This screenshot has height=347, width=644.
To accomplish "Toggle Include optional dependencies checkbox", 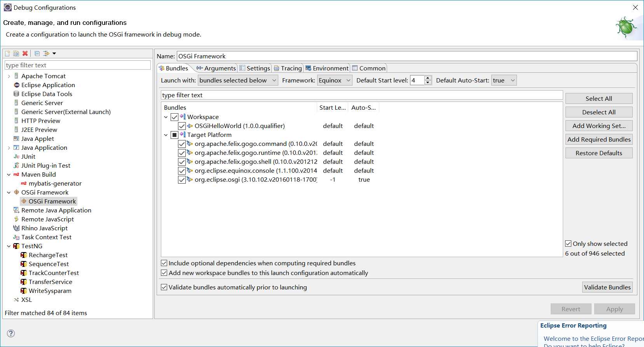I will click(164, 263).
